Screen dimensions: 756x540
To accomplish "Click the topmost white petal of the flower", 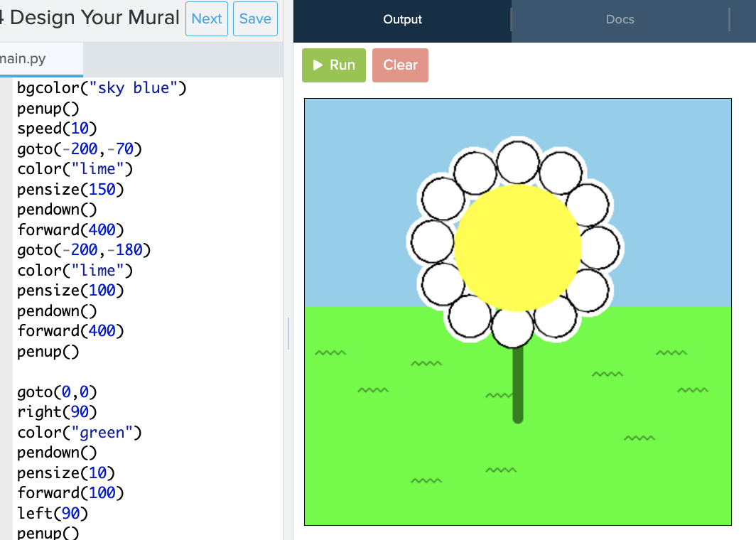I will (518, 162).
